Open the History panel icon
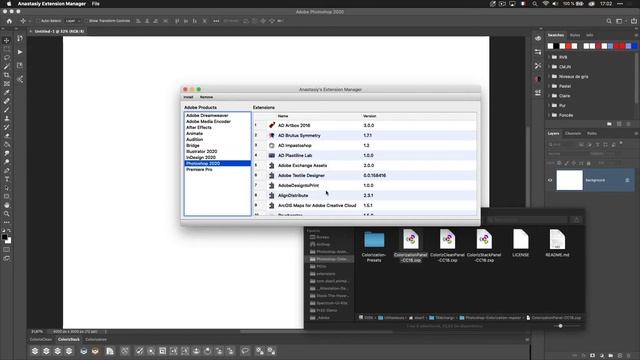Image resolution: width=640 pixels, height=360 pixels. point(20,38)
